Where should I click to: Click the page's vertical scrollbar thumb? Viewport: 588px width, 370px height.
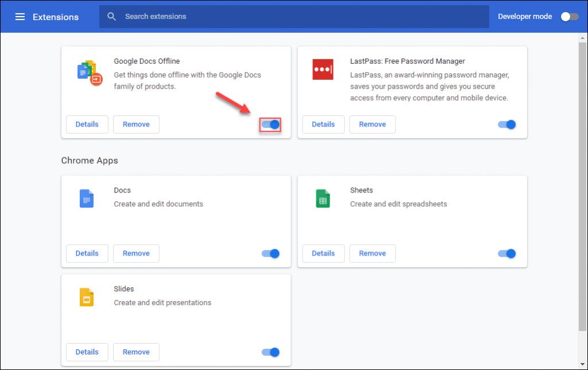tap(582, 187)
